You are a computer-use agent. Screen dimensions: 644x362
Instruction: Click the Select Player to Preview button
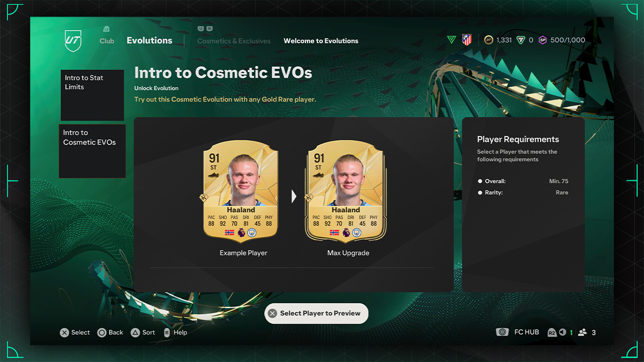316,314
